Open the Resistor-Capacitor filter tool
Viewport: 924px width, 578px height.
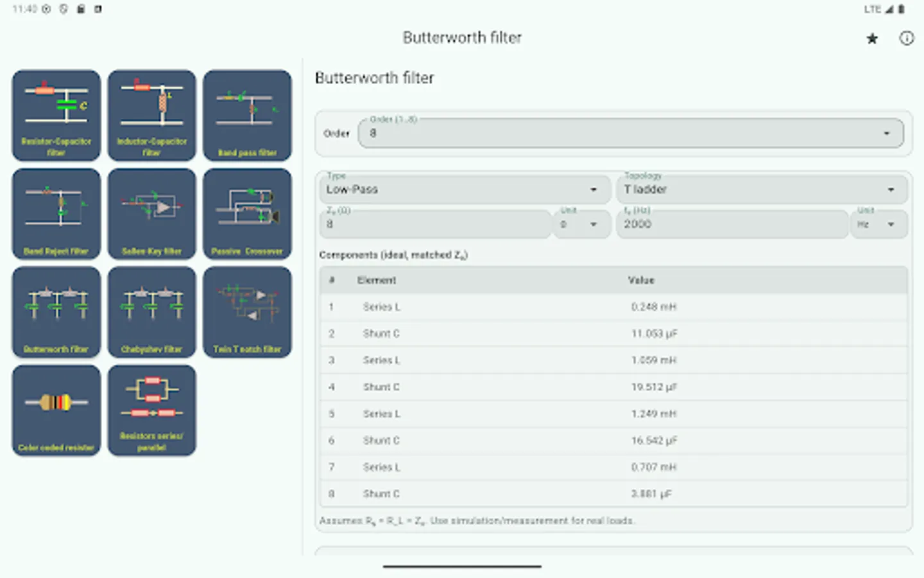[56, 116]
